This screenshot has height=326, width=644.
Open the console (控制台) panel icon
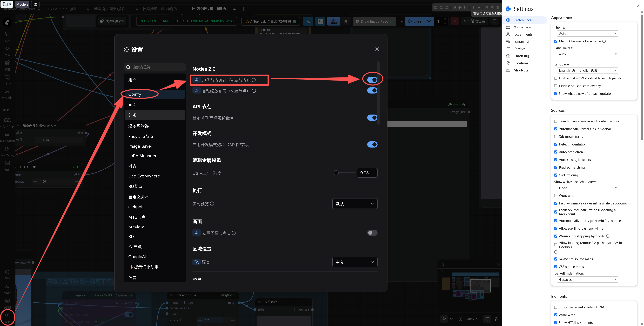click(x=7, y=287)
